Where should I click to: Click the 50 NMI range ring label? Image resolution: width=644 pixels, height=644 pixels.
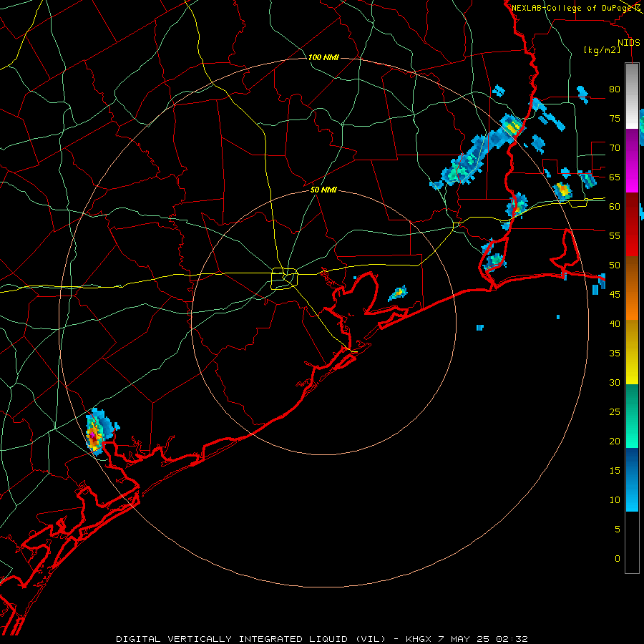tap(323, 190)
